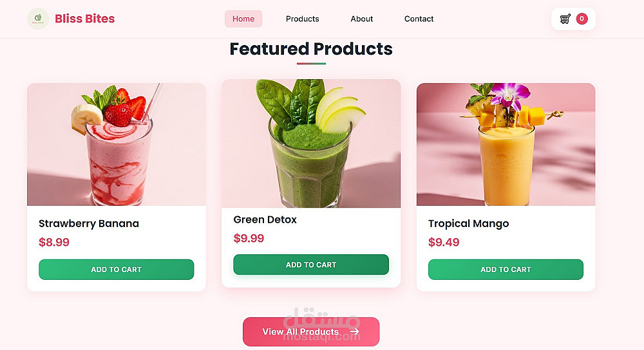Click the red cart item count badge
Viewport: 644px width, 350px height.
582,19
